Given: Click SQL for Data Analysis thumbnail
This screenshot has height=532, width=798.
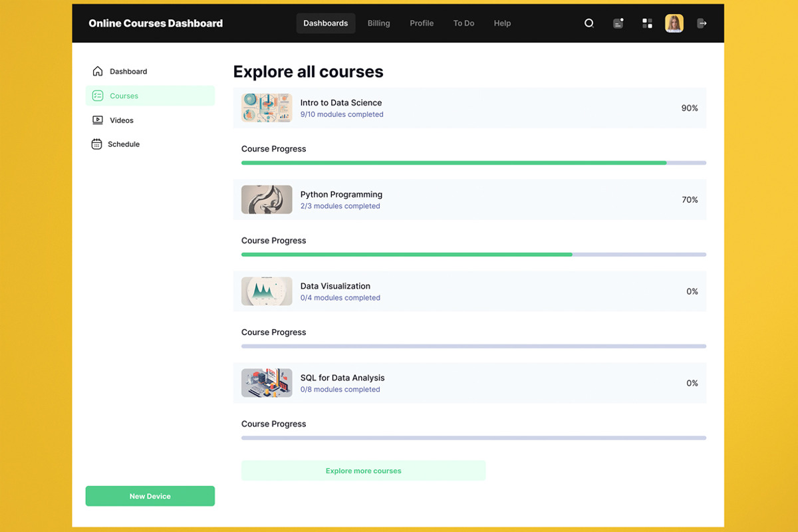Looking at the screenshot, I should 267,383.
